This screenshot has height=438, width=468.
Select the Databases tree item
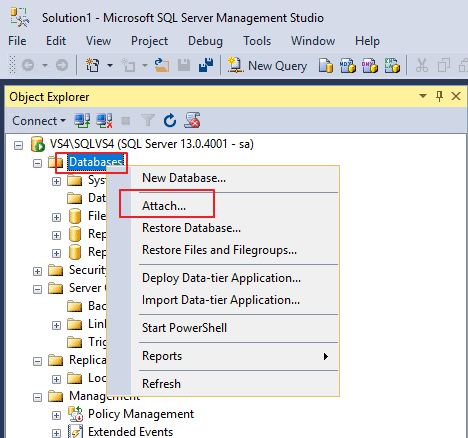[x=96, y=162]
